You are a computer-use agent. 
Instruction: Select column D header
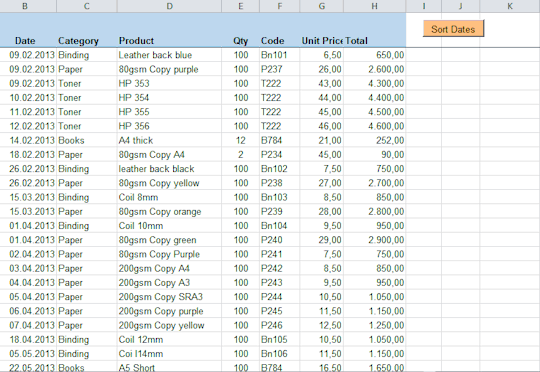(x=169, y=6)
